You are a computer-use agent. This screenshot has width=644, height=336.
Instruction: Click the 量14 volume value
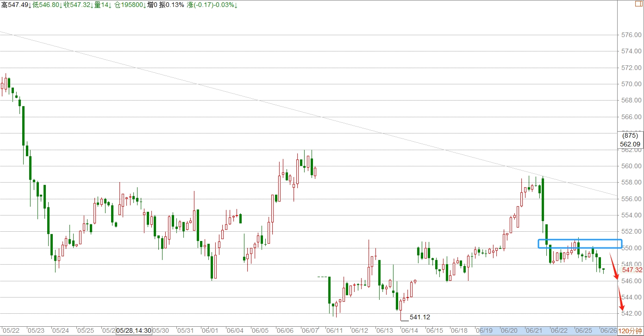[x=103, y=5]
